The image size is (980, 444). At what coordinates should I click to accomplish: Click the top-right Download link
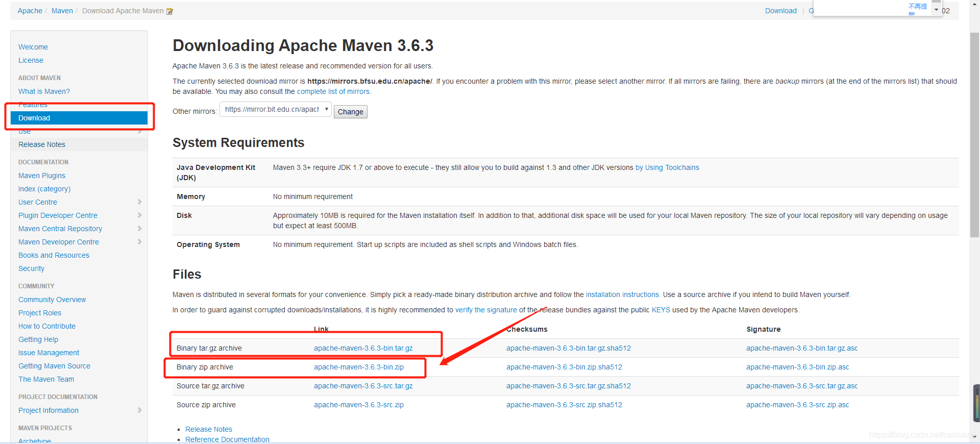780,11
